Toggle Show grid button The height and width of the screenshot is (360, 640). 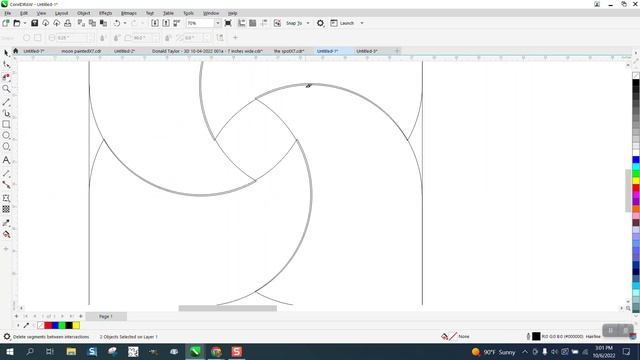pyautogui.click(x=253, y=23)
